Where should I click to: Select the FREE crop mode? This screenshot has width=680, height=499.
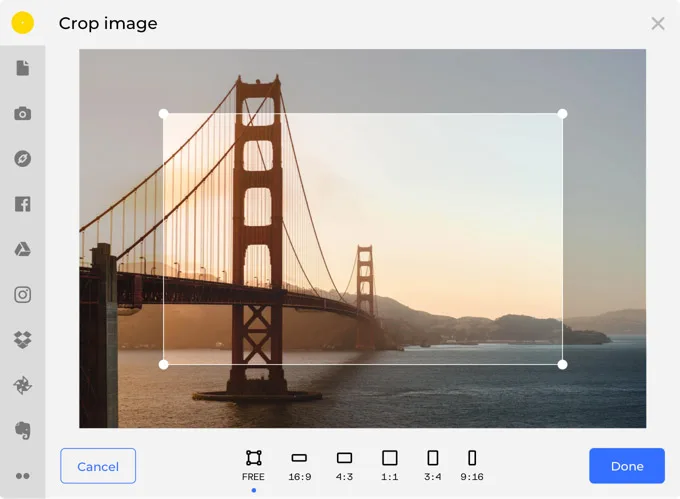coord(254,465)
